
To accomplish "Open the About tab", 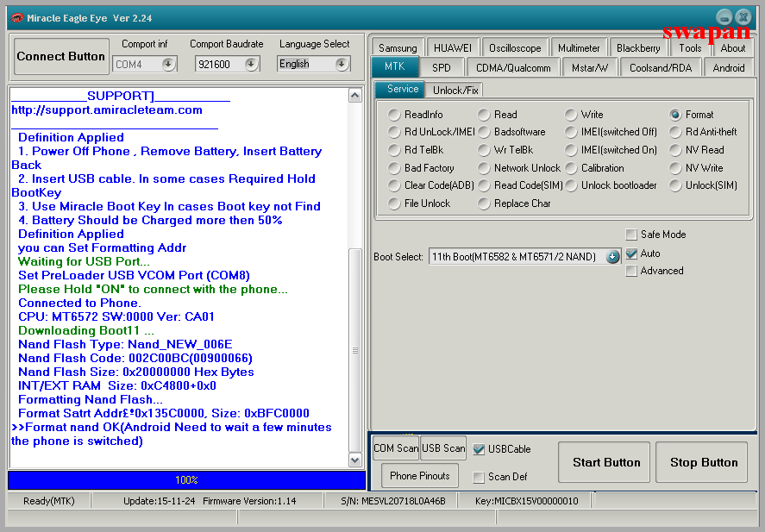I will point(733,47).
